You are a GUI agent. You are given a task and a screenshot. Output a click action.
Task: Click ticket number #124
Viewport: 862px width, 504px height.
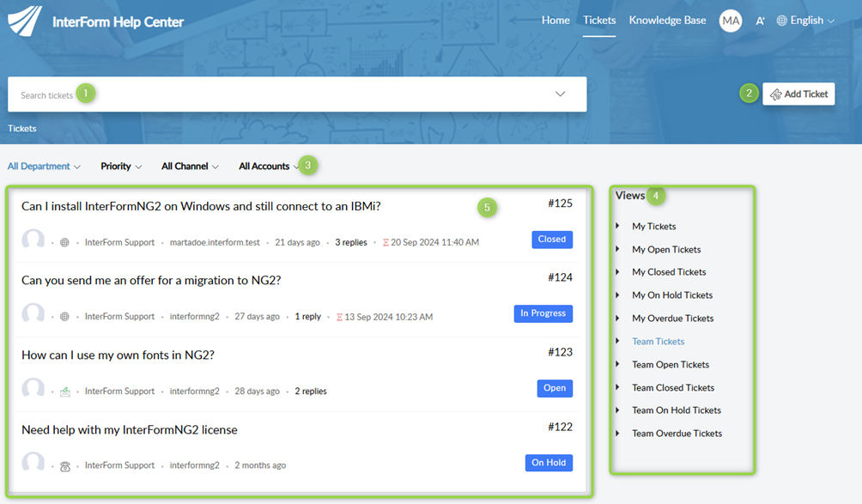pos(560,277)
